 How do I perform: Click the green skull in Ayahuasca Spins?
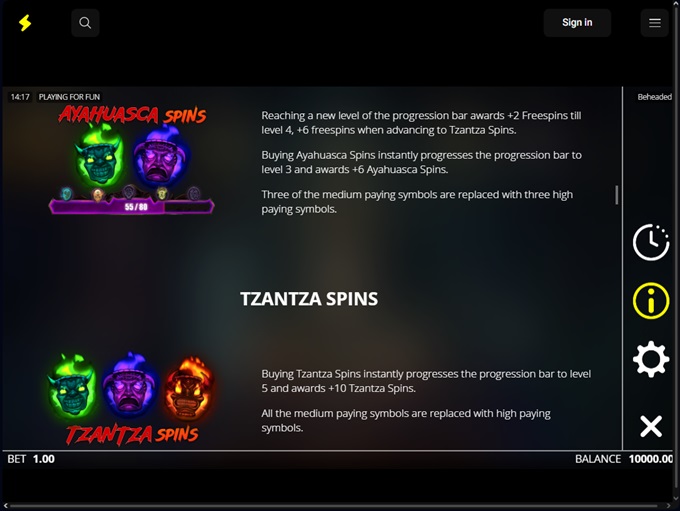tap(99, 155)
